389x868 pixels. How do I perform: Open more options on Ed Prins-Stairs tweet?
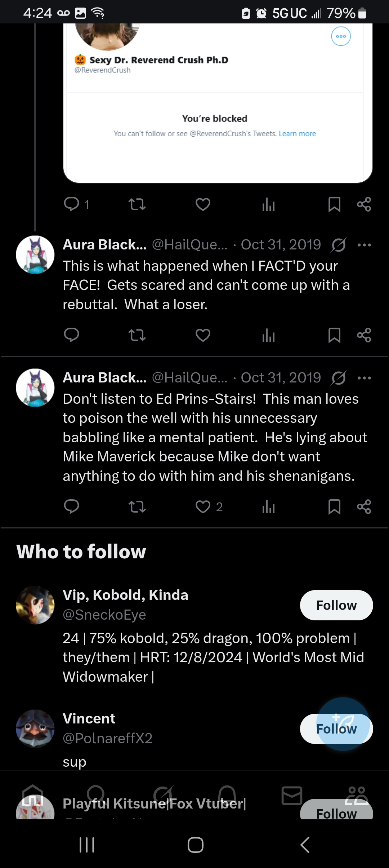click(364, 378)
